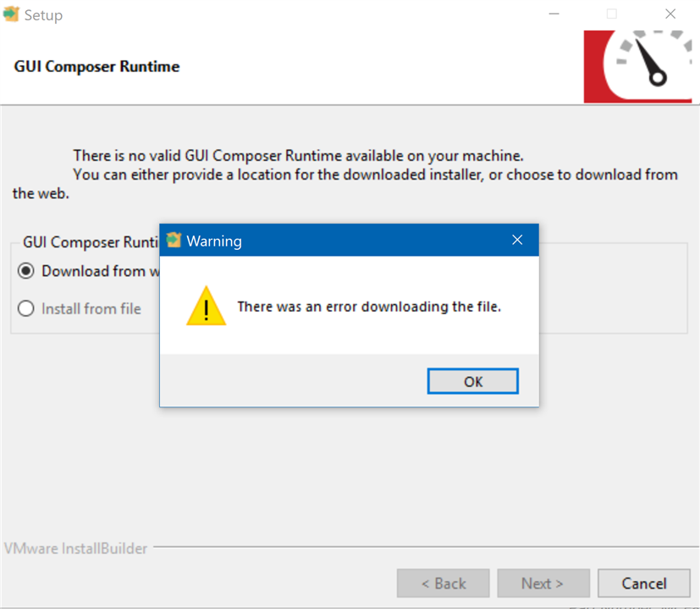The image size is (700, 609).
Task: Click the Cancel button
Action: [644, 583]
